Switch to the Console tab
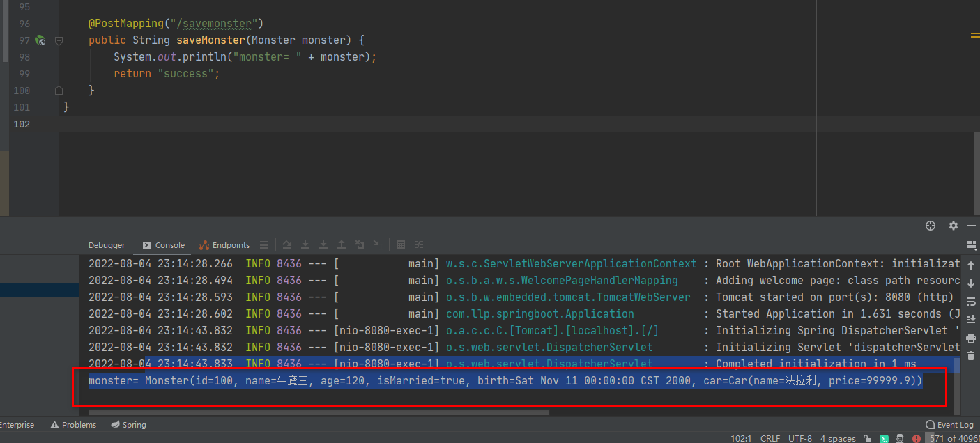The height and width of the screenshot is (443, 980). (164, 245)
